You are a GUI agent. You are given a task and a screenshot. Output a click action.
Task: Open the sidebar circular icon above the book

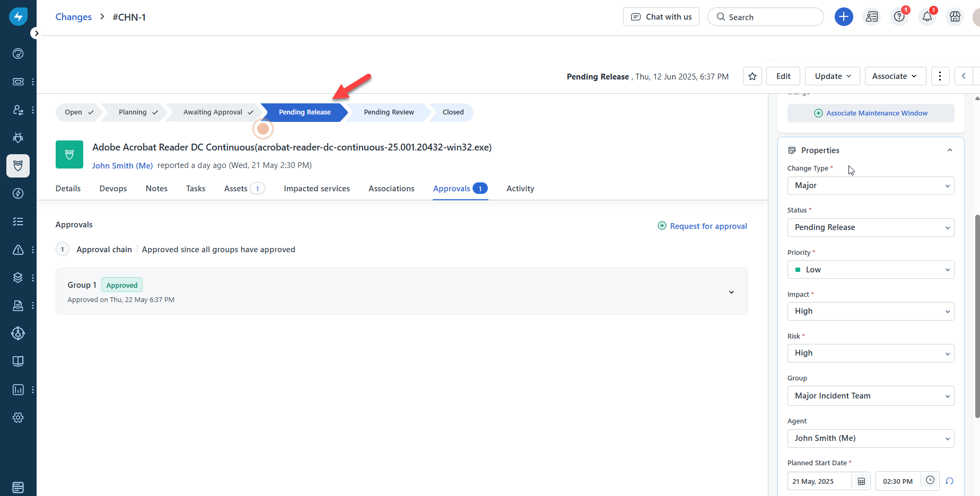pos(18,333)
